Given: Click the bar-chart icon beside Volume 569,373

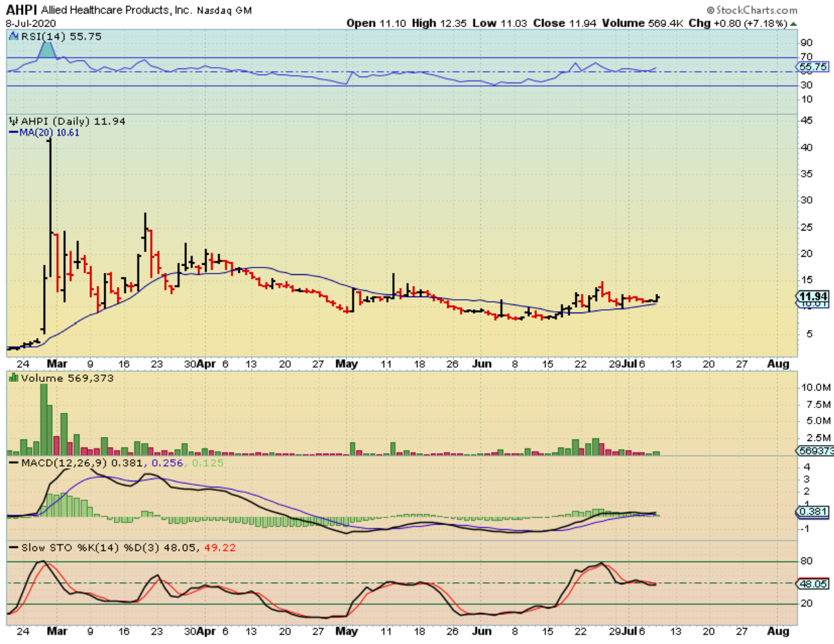Looking at the screenshot, I should 13,378.
